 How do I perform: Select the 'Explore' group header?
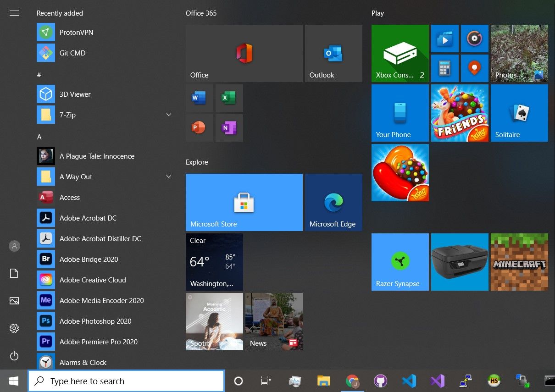(x=197, y=162)
